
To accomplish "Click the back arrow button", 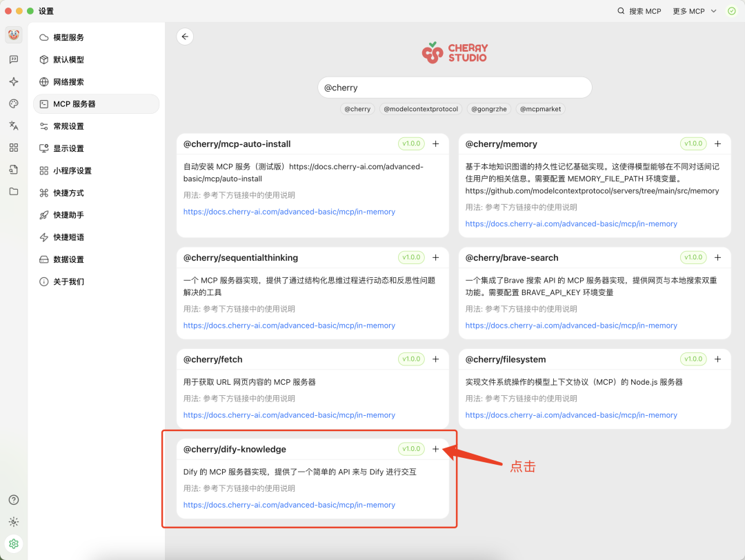I will [185, 37].
